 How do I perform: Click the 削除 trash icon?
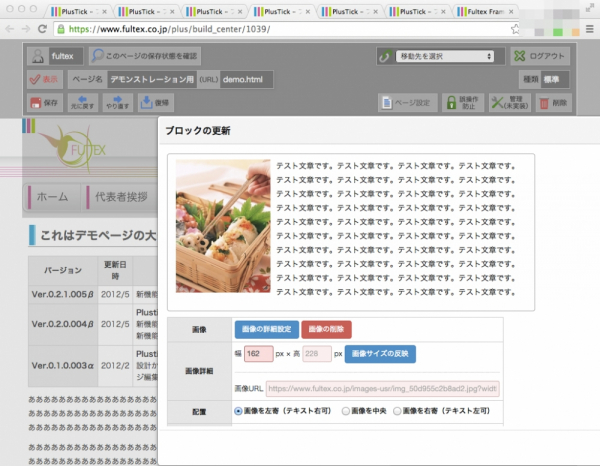[x=555, y=102]
